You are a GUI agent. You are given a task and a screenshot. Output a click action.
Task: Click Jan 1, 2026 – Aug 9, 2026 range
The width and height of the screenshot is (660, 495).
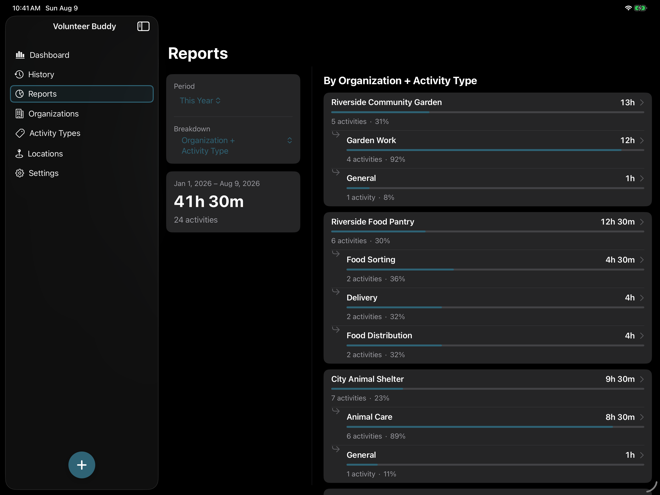(217, 184)
